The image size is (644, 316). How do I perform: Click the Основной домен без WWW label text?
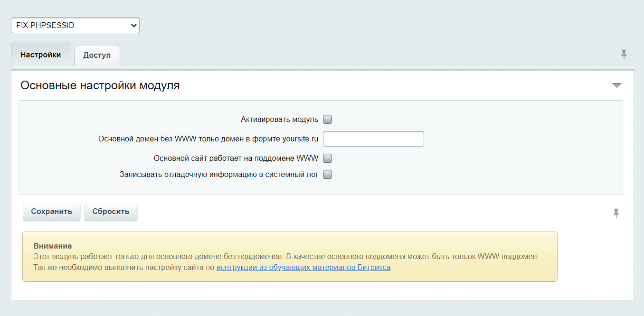(x=208, y=139)
